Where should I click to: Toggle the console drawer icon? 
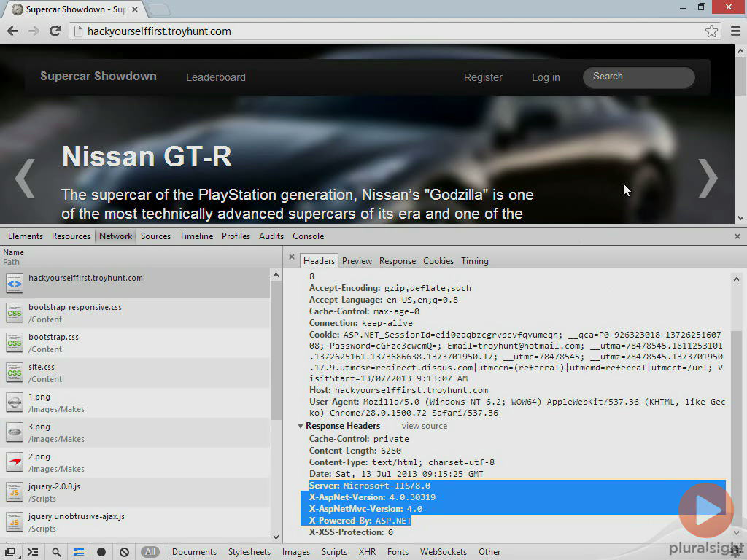pyautogui.click(x=33, y=552)
